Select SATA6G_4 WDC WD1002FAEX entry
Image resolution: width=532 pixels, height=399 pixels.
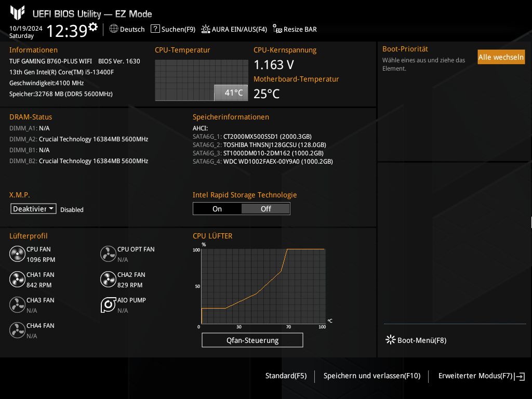point(262,162)
